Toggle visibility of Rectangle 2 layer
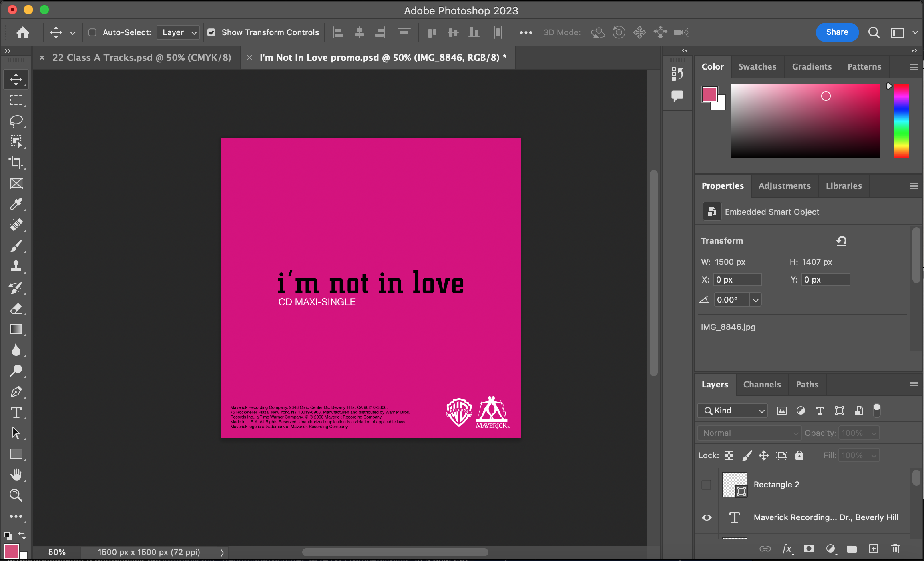 [707, 485]
